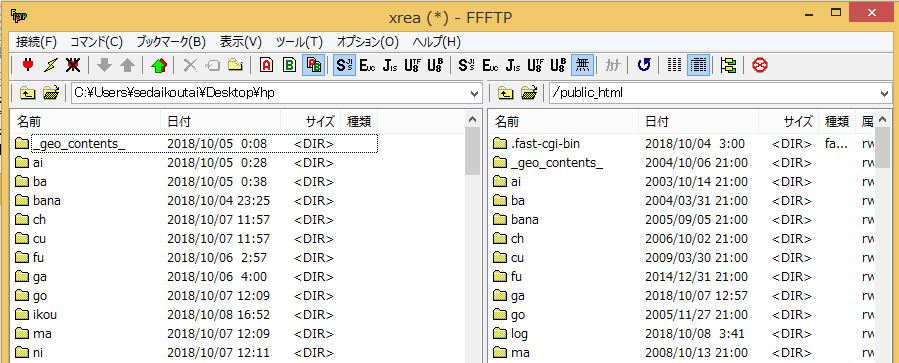Click local pane scrollbar up arrow

click(x=472, y=120)
